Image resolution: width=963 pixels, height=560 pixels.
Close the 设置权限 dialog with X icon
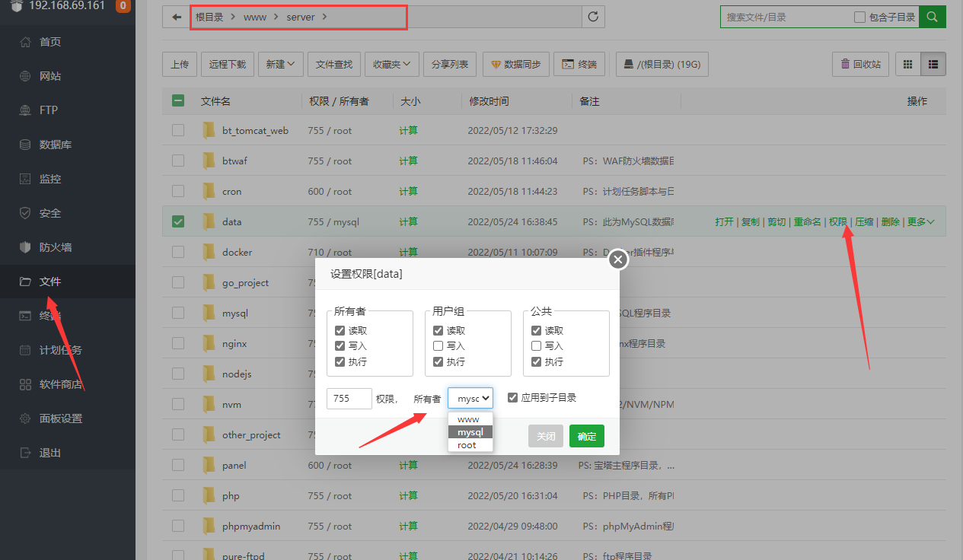[618, 260]
